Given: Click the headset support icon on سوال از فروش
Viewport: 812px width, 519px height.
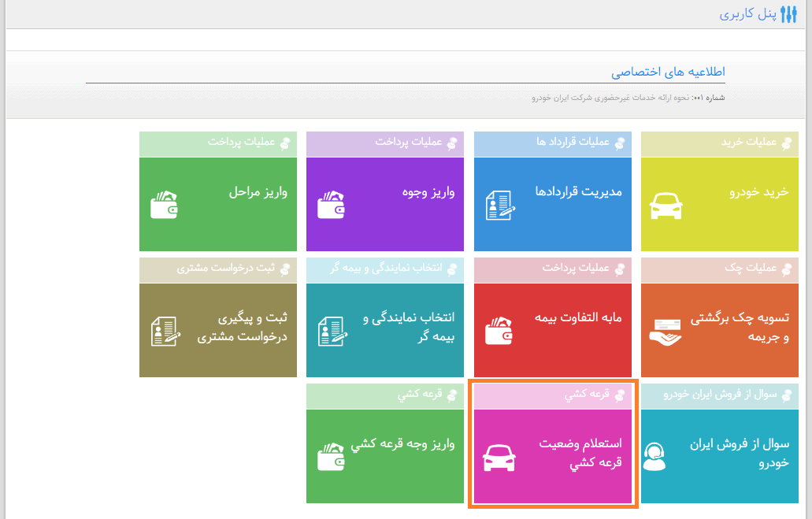Looking at the screenshot, I should pos(654,456).
